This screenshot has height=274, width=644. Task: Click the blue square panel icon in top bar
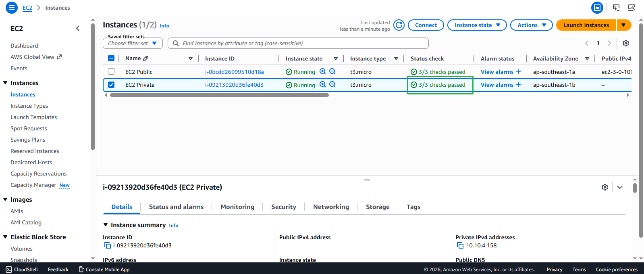[597, 8]
